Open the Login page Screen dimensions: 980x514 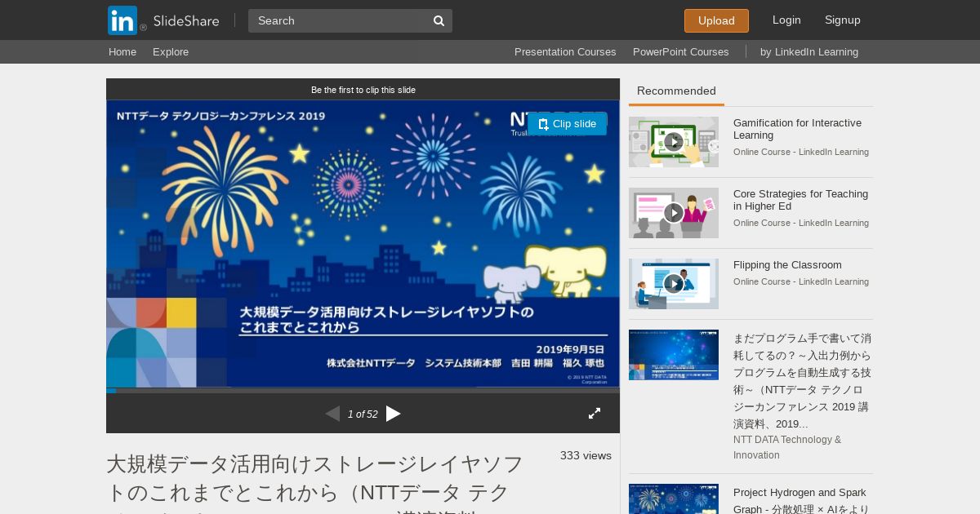point(786,20)
